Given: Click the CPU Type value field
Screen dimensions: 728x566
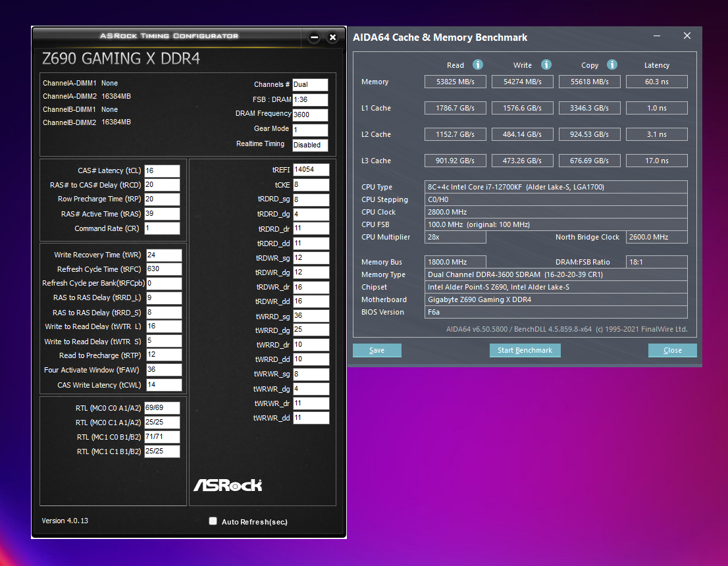Looking at the screenshot, I should pos(556,187).
